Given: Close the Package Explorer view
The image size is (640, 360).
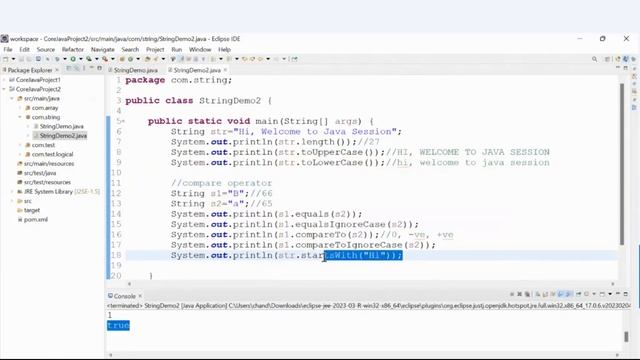Looking at the screenshot, I should pos(57,70).
